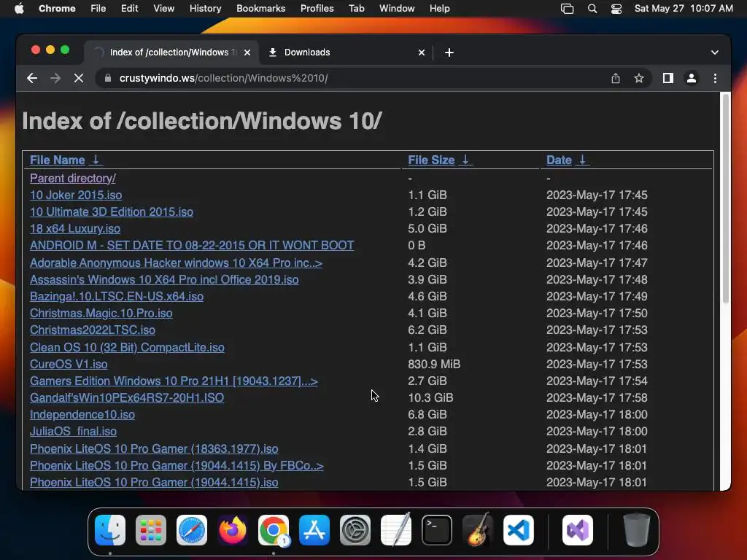Toggle the Chrome side panel
This screenshot has height=560, width=747.
tap(668, 78)
